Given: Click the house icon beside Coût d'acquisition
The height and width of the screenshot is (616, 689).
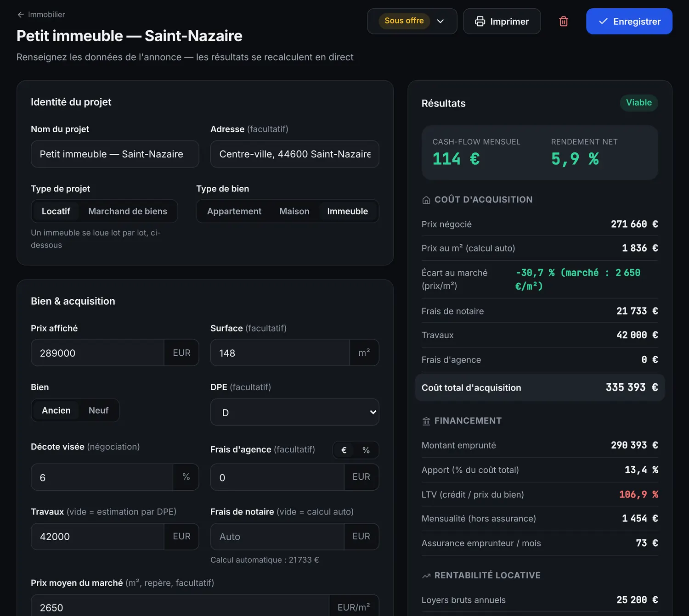Looking at the screenshot, I should point(426,200).
